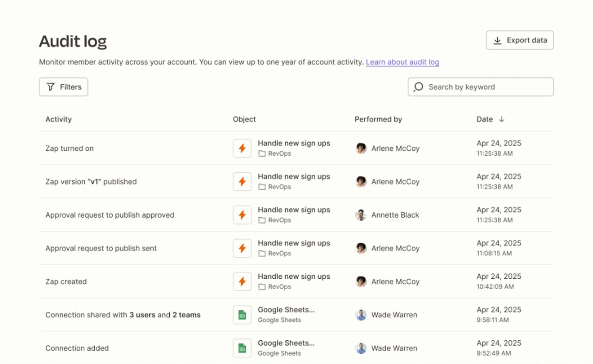
Task: Open the 'Handle new sign ups' Zap in the approval row
Action: click(294, 210)
